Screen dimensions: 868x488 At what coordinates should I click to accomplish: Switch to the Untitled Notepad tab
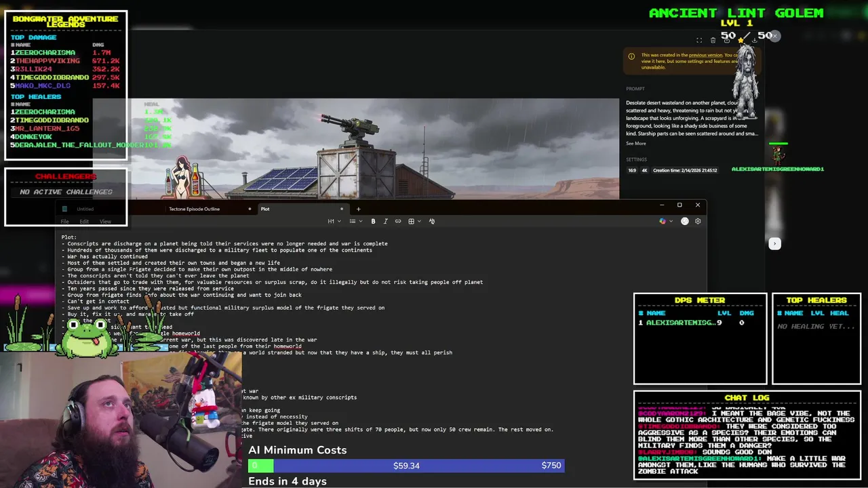(x=85, y=209)
